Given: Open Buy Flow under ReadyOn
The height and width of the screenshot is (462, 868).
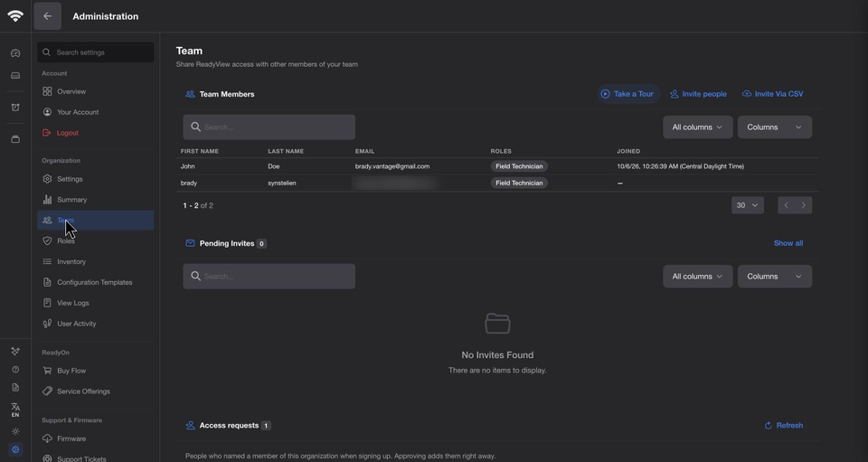Looking at the screenshot, I should tap(96, 371).
